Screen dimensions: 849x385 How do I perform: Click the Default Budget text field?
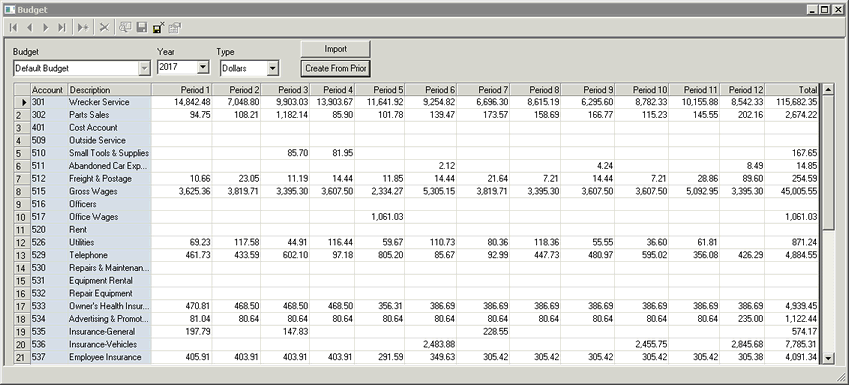point(76,68)
